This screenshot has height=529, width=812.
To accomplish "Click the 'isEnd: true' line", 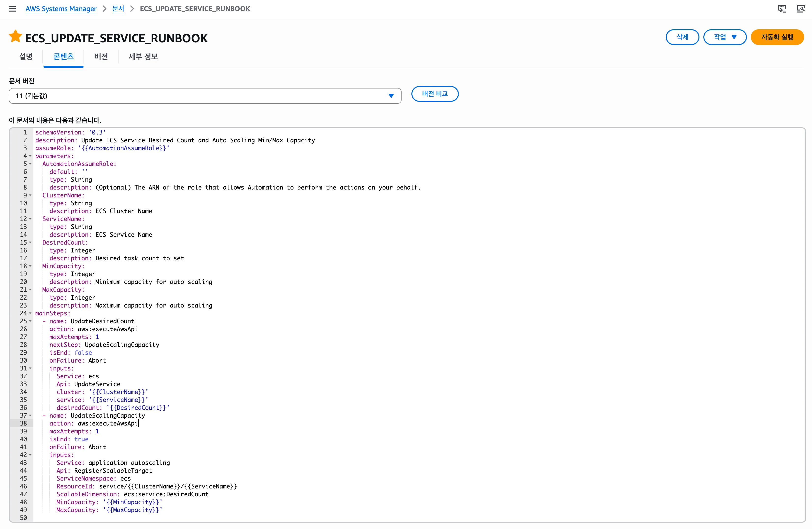I will [69, 439].
